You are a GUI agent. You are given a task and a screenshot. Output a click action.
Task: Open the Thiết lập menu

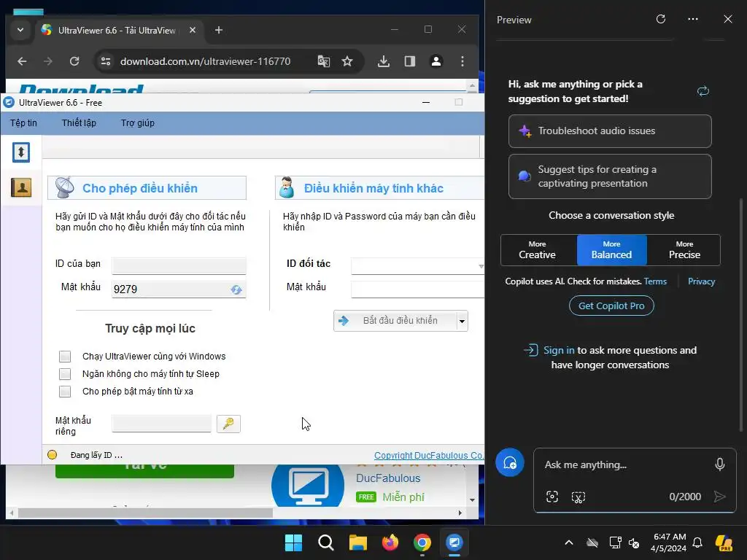coord(79,122)
